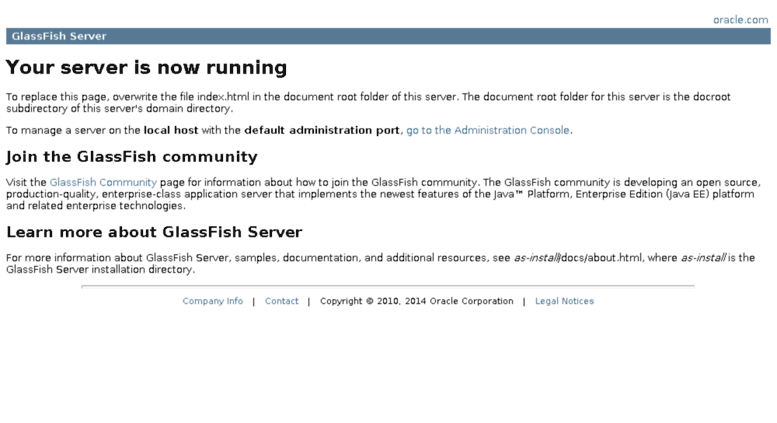This screenshot has height=423, width=777.
Task: Click the copyright 2010, 2014 Oracle Corporation text
Action: coord(417,301)
